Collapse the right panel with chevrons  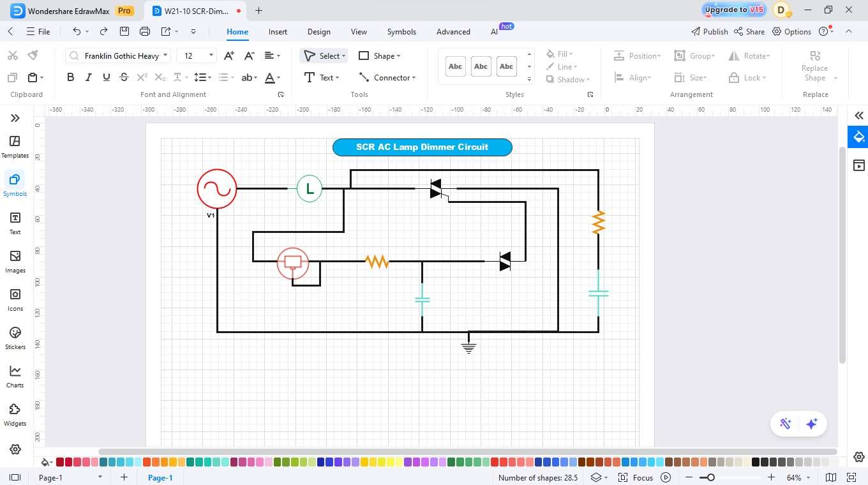pyautogui.click(x=858, y=116)
